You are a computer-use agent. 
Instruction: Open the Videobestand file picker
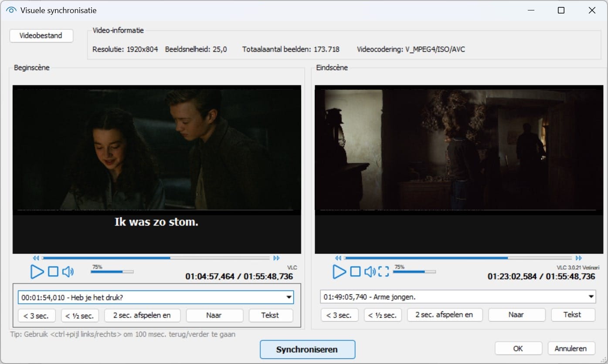(41, 36)
